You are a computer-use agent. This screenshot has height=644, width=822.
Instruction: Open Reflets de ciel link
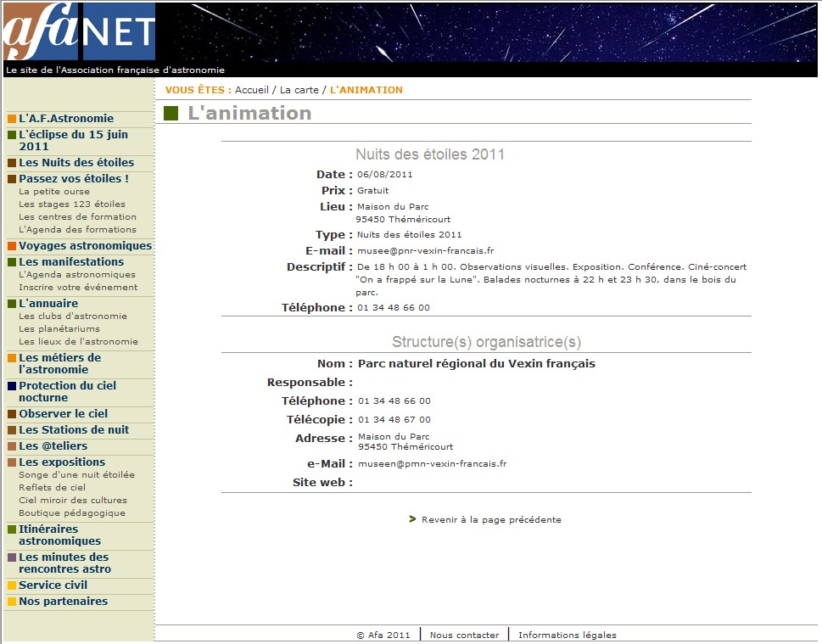52,487
